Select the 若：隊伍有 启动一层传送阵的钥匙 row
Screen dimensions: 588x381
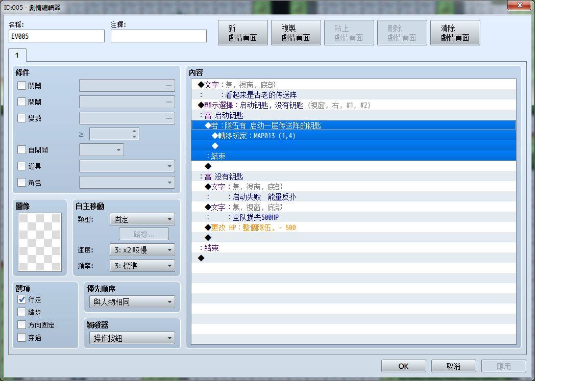(x=354, y=125)
